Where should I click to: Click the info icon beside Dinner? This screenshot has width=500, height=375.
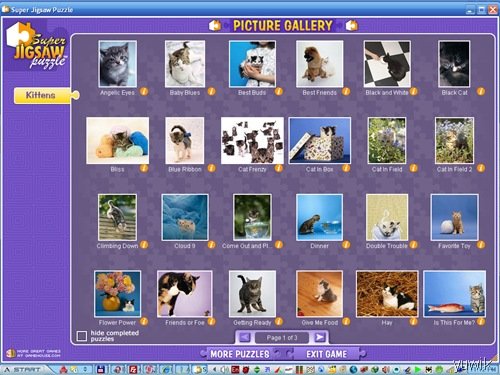coord(346,245)
